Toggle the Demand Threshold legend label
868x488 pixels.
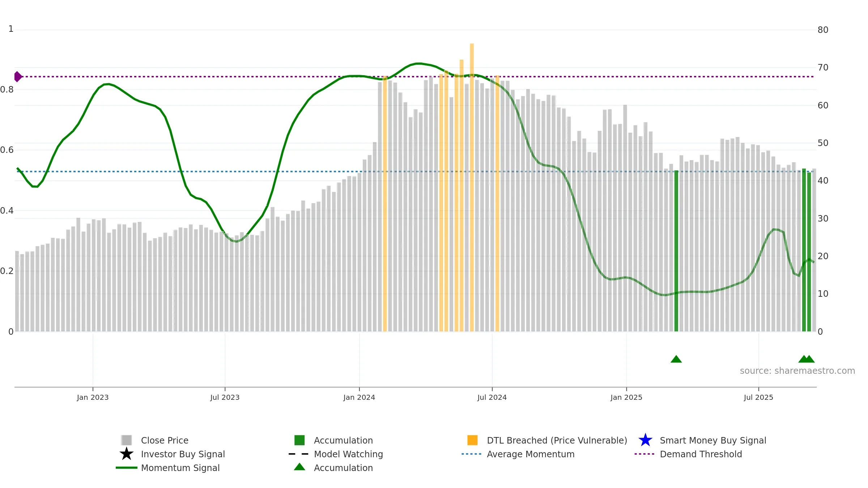(701, 454)
